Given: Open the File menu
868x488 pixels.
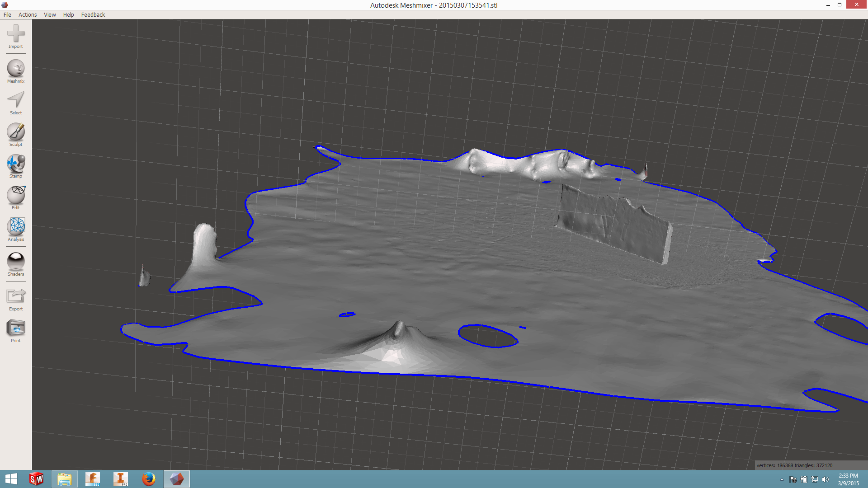Looking at the screenshot, I should 7,14.
